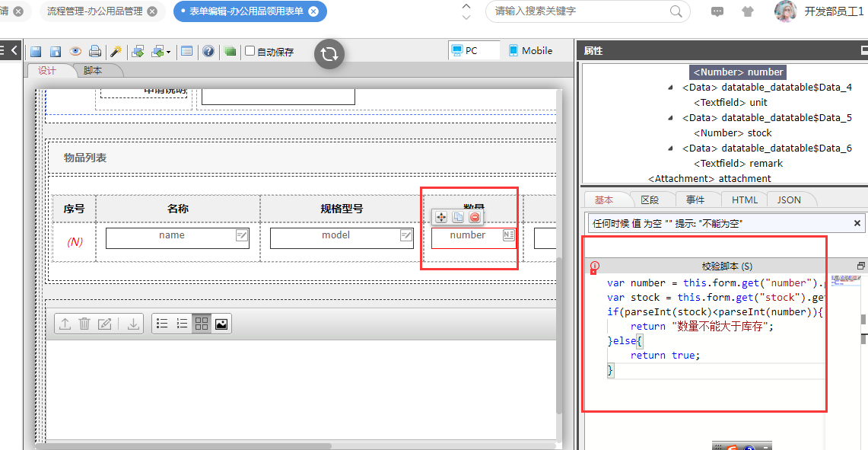868x450 pixels.
Task: Click the tab list up-down chevron
Action: pos(466,11)
